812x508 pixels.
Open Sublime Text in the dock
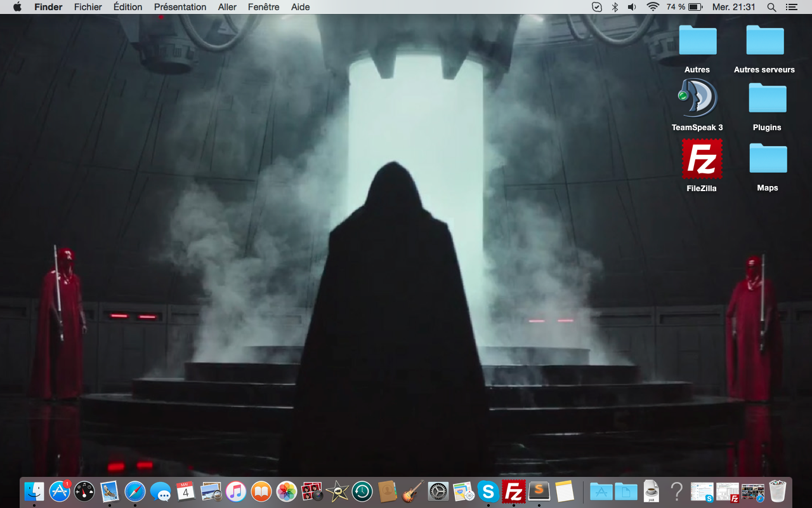pos(539,491)
